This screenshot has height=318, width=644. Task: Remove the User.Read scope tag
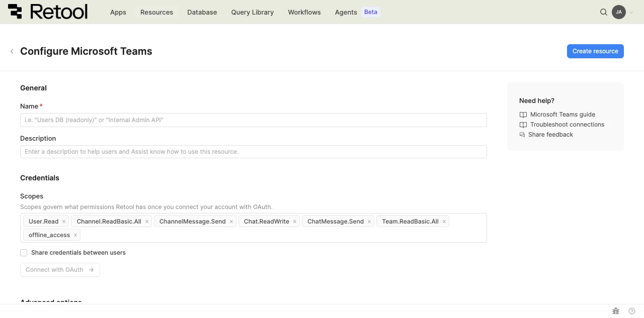pyautogui.click(x=64, y=222)
